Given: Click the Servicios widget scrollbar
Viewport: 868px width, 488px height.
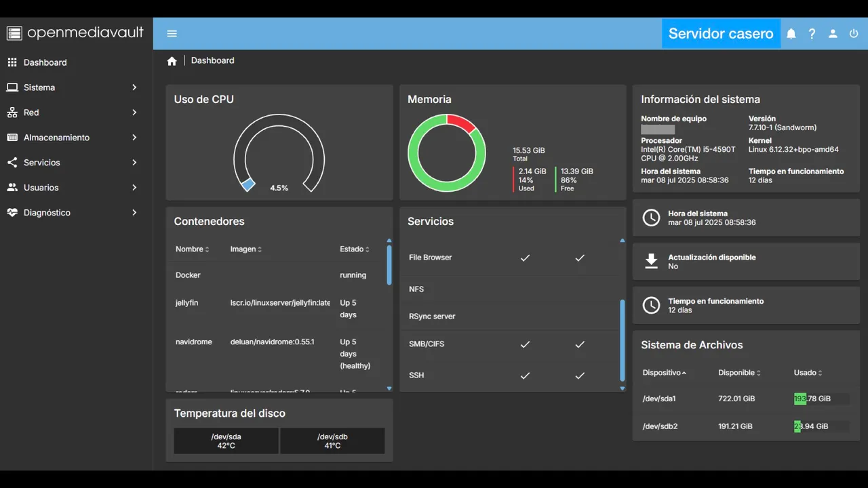Looking at the screenshot, I should click(623, 341).
